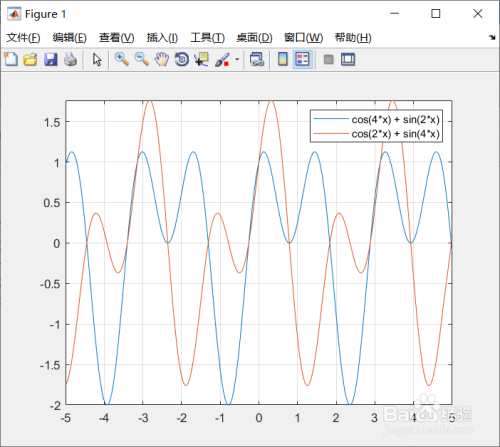Screen dimensions: 500x447
Task: Toggle the Insert Colorbar button
Action: [283, 59]
